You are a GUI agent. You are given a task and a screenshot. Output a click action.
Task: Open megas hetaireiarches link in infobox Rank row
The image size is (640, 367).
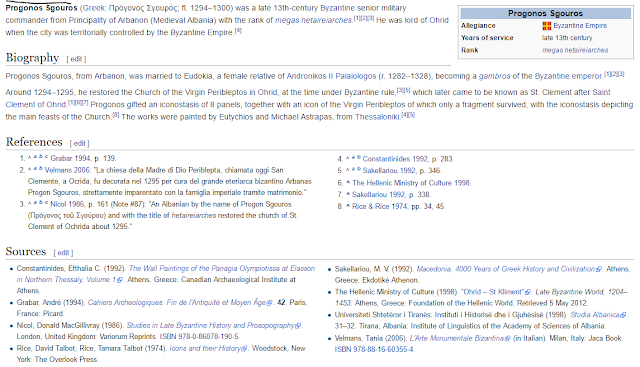coord(575,50)
